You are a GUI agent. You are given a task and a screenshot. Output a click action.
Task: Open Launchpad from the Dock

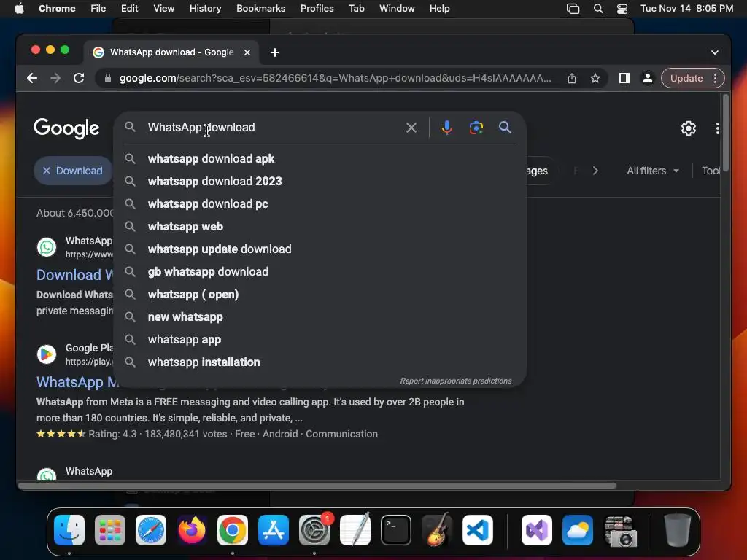tap(110, 530)
